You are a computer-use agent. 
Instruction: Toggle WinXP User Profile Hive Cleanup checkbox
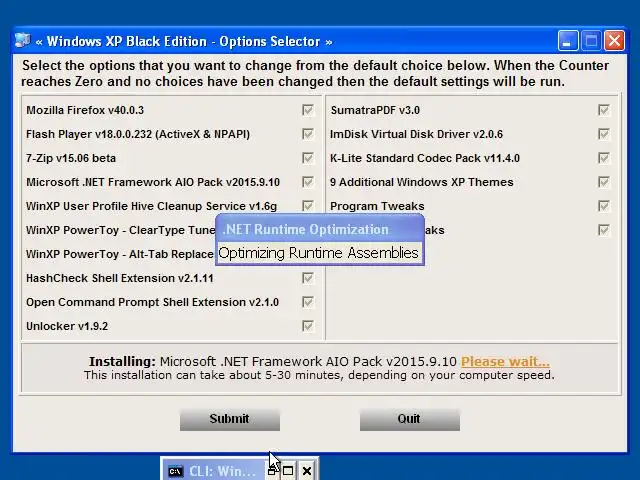tap(308, 206)
